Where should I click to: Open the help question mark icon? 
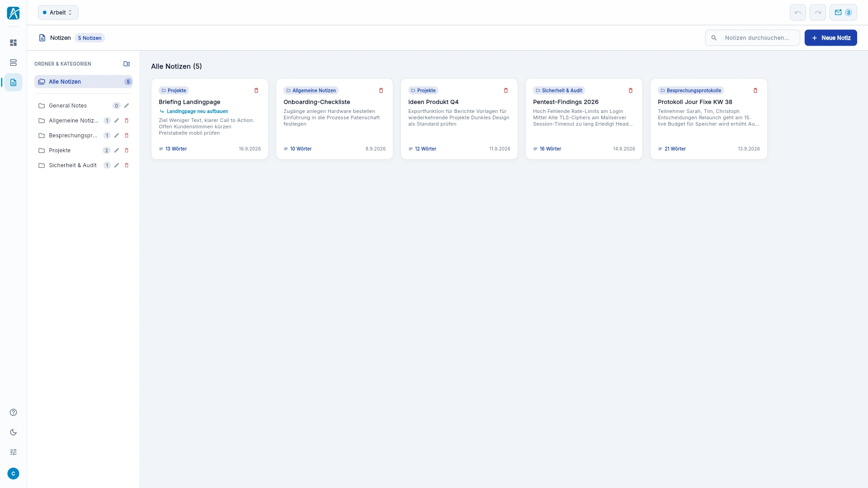point(13,412)
